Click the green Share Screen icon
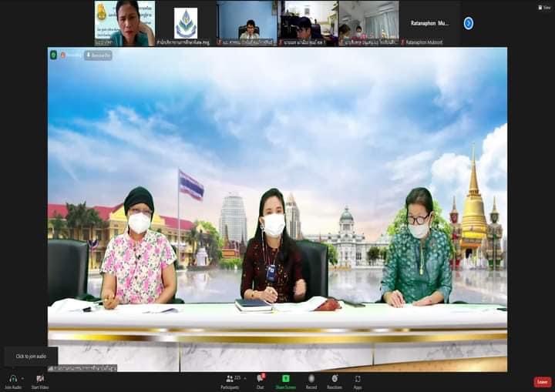This screenshot has height=392, width=555. [286, 378]
